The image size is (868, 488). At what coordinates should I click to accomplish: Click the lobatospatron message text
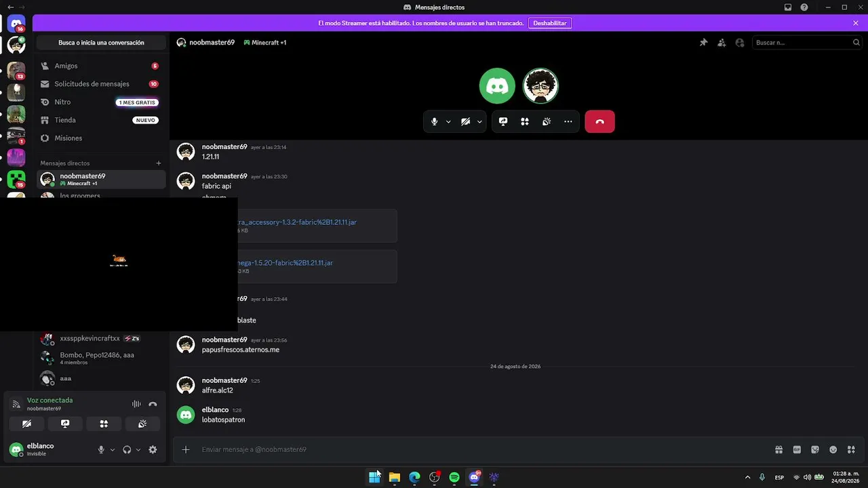(224, 420)
